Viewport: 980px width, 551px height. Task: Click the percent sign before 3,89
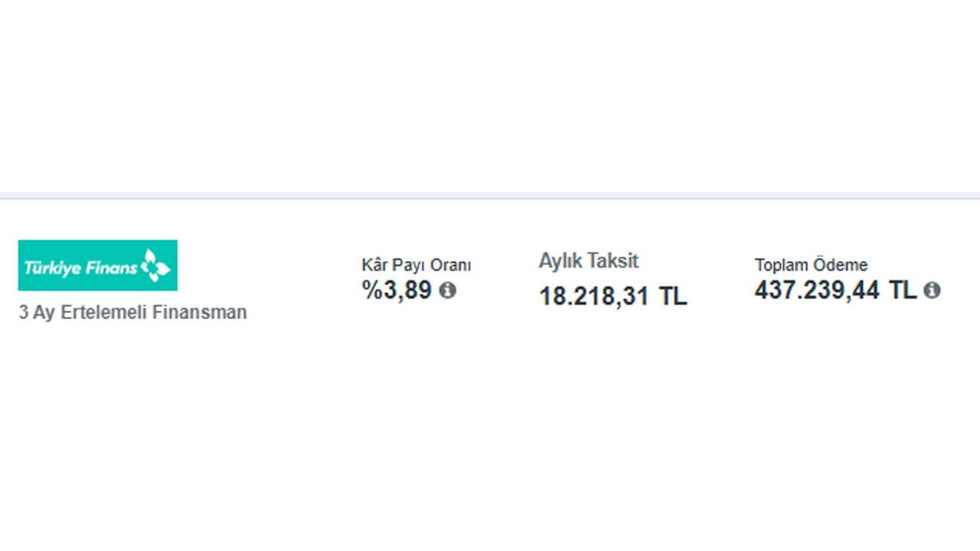371,291
